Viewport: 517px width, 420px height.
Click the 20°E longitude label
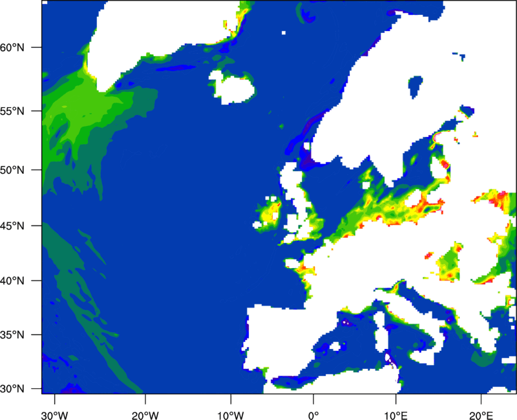click(x=481, y=415)
